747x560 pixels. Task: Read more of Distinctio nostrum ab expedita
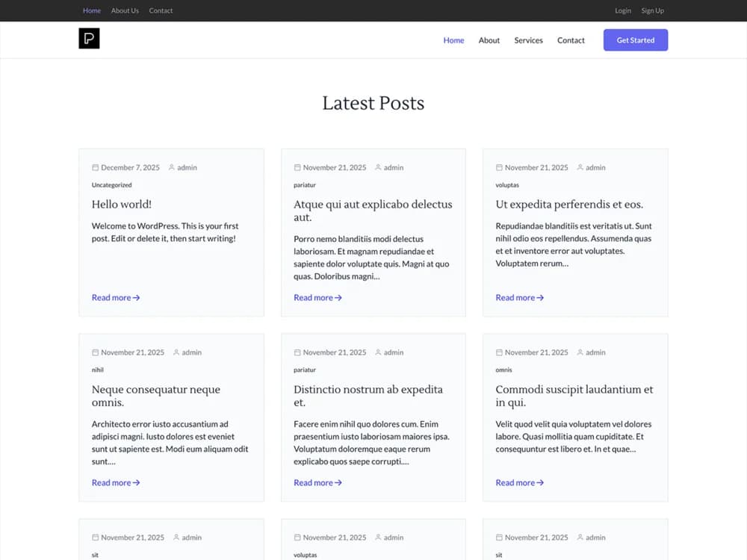[317, 483]
